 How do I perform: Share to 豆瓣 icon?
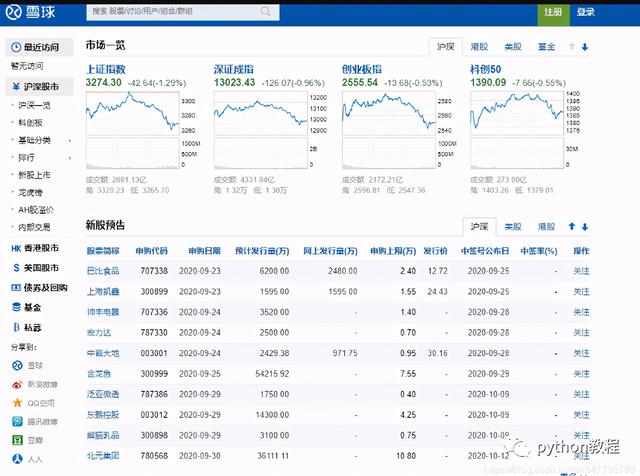pyautogui.click(x=18, y=440)
